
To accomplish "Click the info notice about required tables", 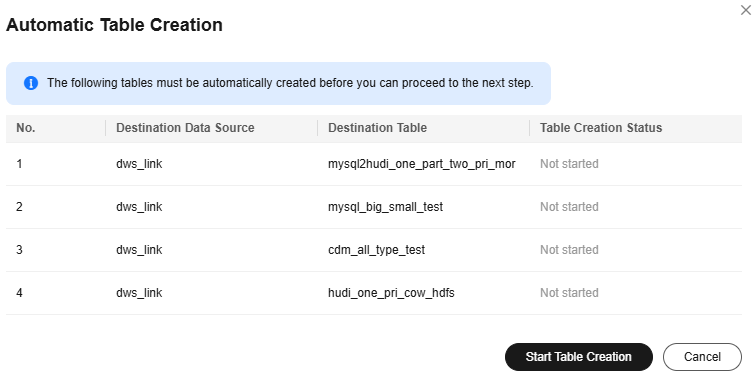I will pyautogui.click(x=278, y=83).
